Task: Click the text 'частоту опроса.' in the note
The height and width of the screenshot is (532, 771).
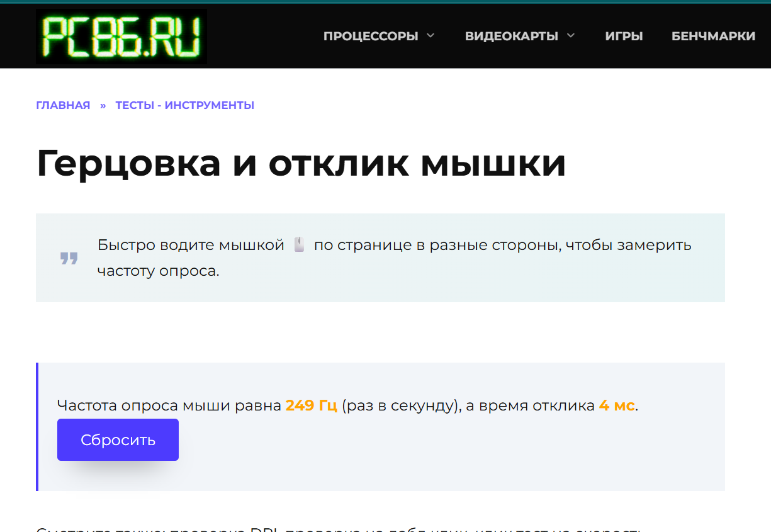Action: (x=159, y=272)
